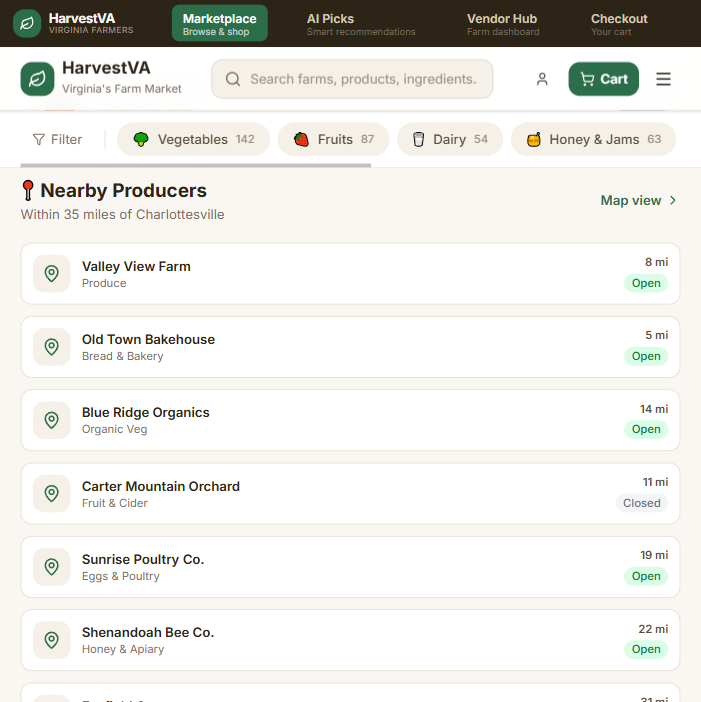
Task: Click the location pin for Shenandoah Bee Co.
Action: tap(52, 640)
